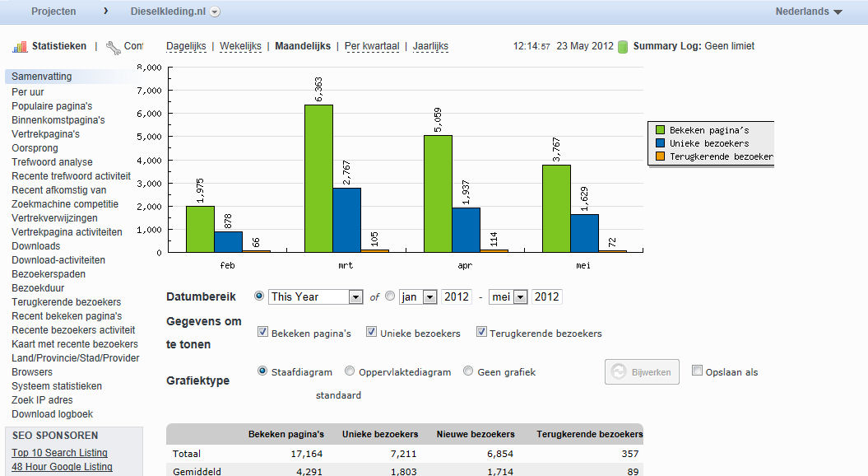Click the Nieuwe bezoekers column header
This screenshot has width=868, height=476.
coord(476,434)
